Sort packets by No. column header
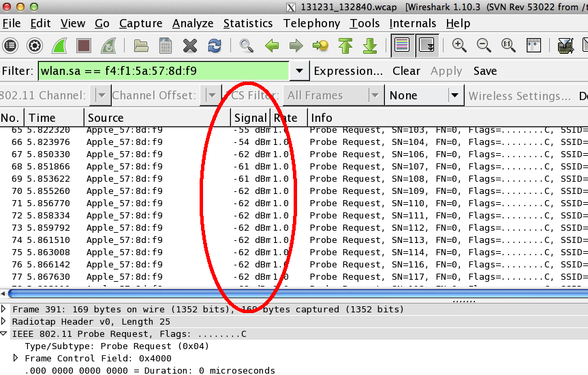 point(12,118)
